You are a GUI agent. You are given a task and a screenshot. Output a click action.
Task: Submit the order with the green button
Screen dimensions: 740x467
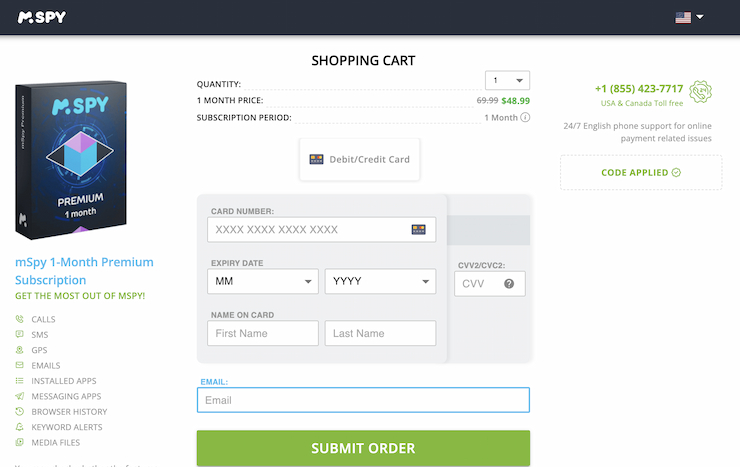pos(363,448)
